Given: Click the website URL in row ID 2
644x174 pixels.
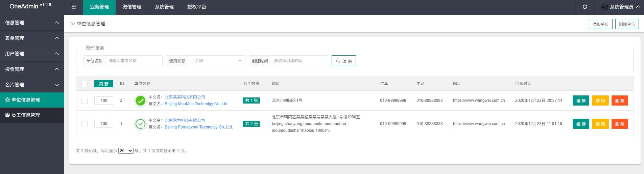Looking at the screenshot, I should [479, 100].
